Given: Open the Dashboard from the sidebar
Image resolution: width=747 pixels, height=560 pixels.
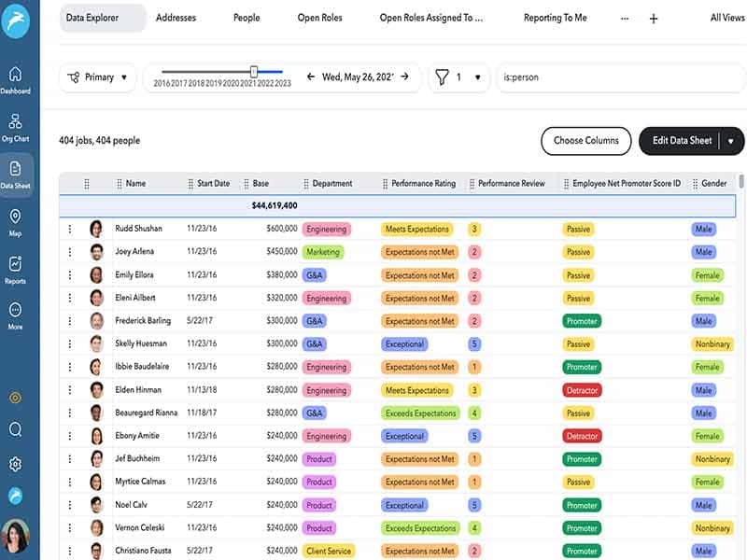Looking at the screenshot, I should pos(15,79).
